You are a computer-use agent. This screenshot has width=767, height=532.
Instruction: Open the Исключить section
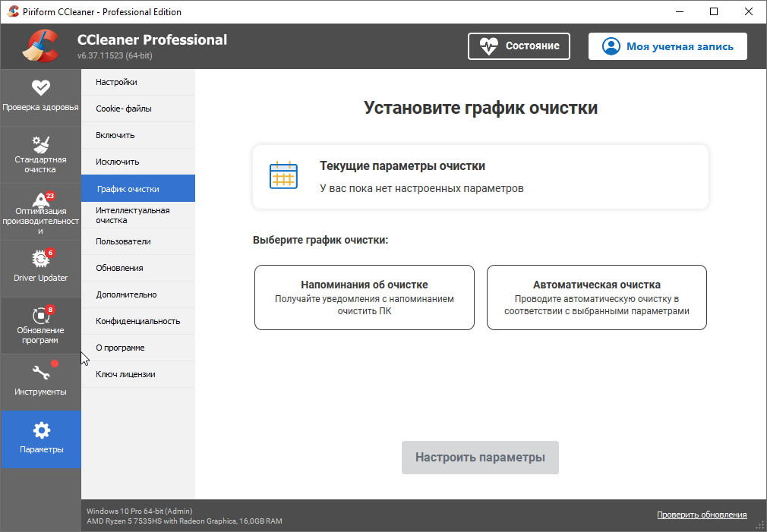[x=138, y=162]
